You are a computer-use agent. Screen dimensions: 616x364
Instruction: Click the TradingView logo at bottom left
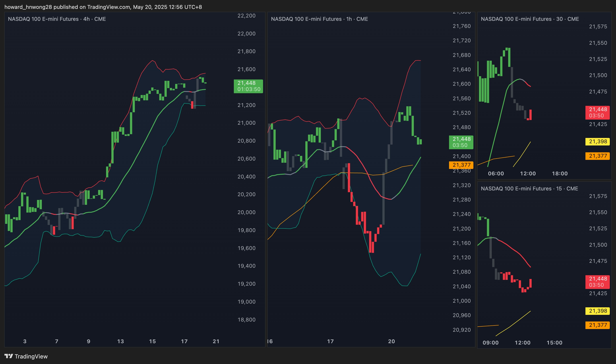(26, 356)
